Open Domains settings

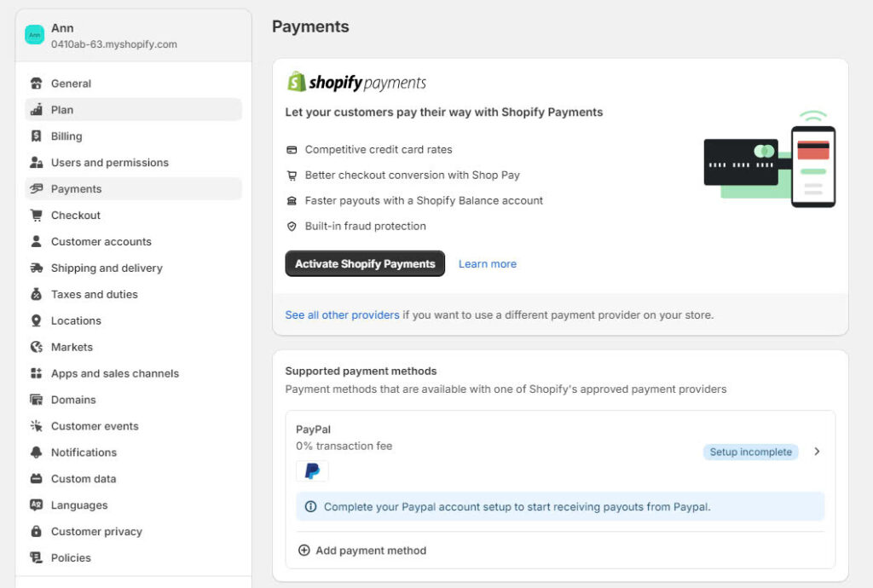click(134, 400)
